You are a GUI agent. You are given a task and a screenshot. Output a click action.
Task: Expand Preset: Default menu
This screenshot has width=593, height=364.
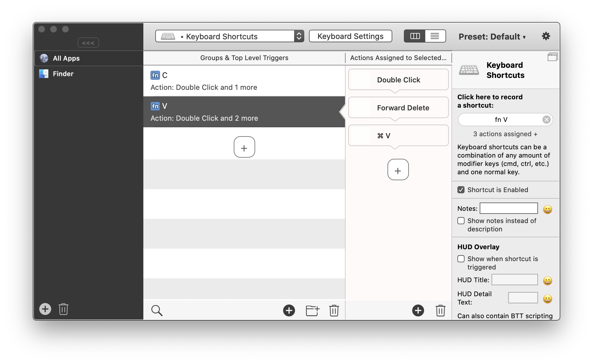[x=492, y=37]
